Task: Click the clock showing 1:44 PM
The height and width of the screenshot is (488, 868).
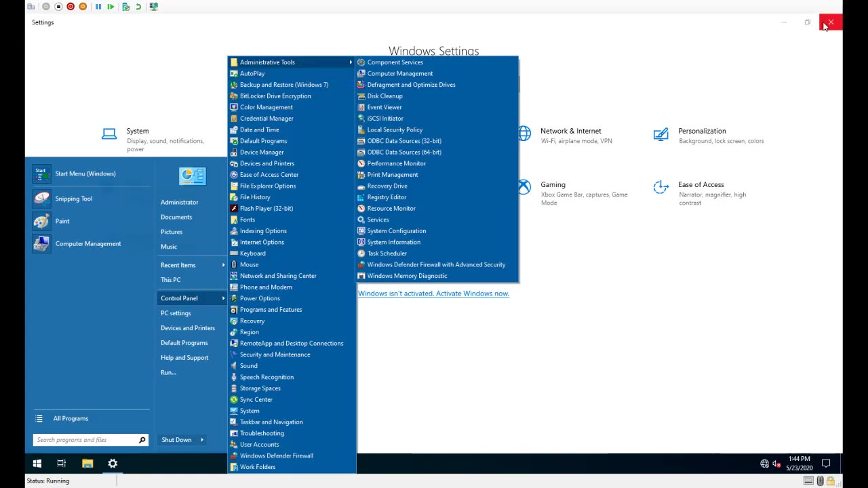Action: click(799, 459)
